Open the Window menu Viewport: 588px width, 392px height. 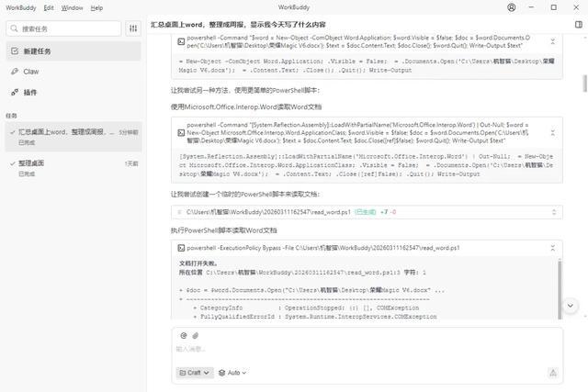pyautogui.click(x=72, y=7)
